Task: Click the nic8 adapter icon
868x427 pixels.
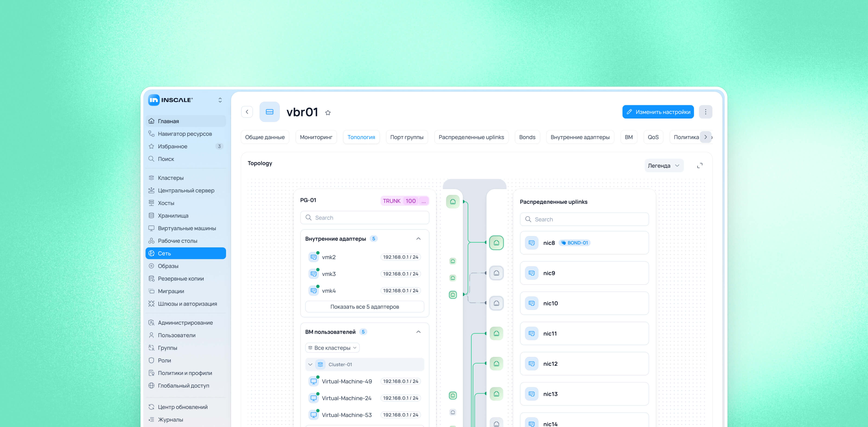Action: click(531, 243)
